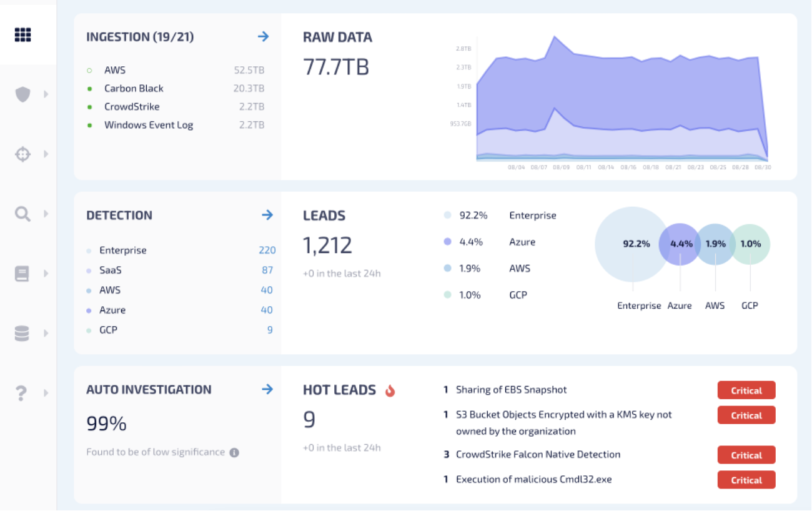Viewport: 812px width, 511px height.
Task: Open the database stack icon in sidebar
Action: 22,334
